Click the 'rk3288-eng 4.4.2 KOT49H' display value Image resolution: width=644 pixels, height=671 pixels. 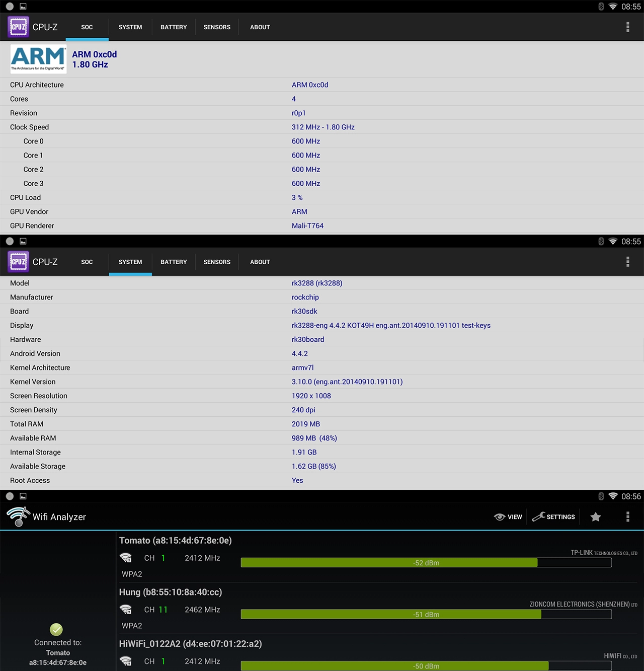point(391,326)
